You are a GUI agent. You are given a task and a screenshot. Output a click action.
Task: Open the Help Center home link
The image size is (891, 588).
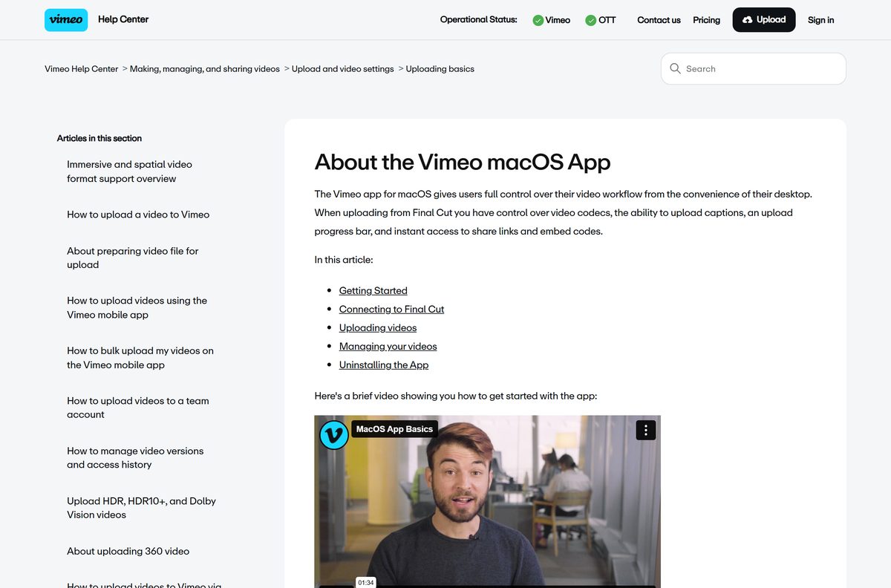click(x=123, y=19)
